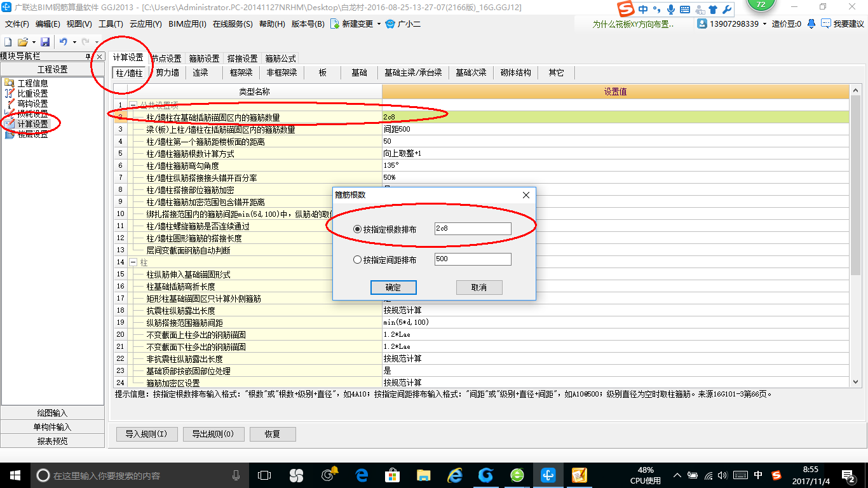The height and width of the screenshot is (488, 868).
Task: Click the active 广联达 taskbar icon
Action: click(548, 475)
